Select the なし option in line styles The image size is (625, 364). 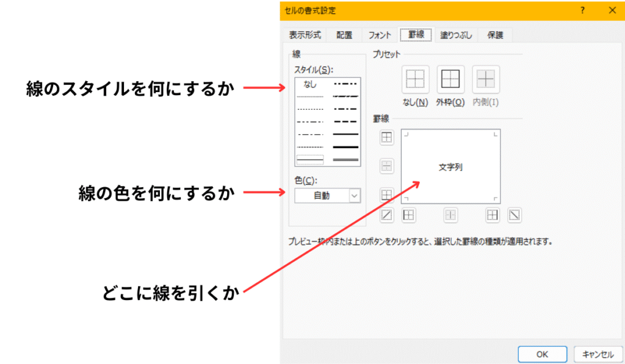tap(310, 85)
